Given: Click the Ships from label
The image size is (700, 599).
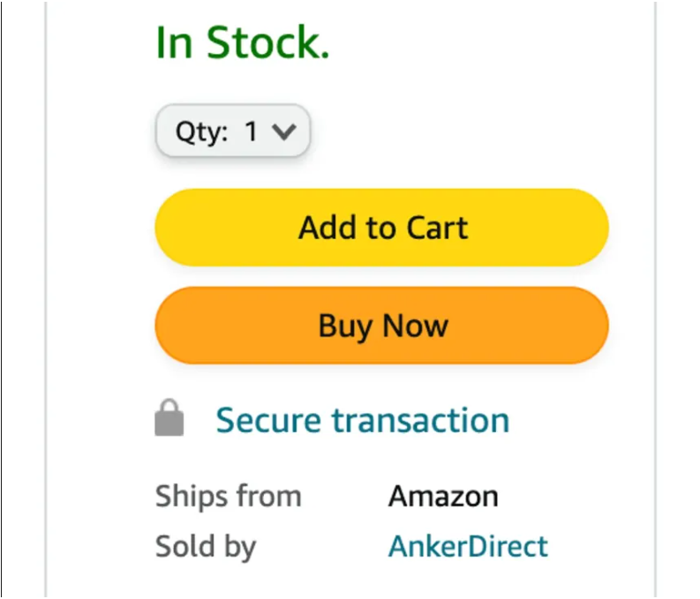Looking at the screenshot, I should click(228, 496).
